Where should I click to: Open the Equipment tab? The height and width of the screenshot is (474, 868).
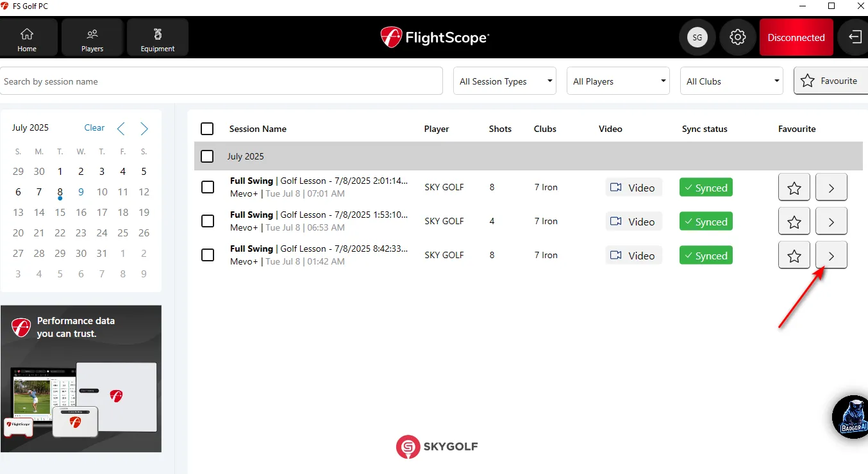158,38
